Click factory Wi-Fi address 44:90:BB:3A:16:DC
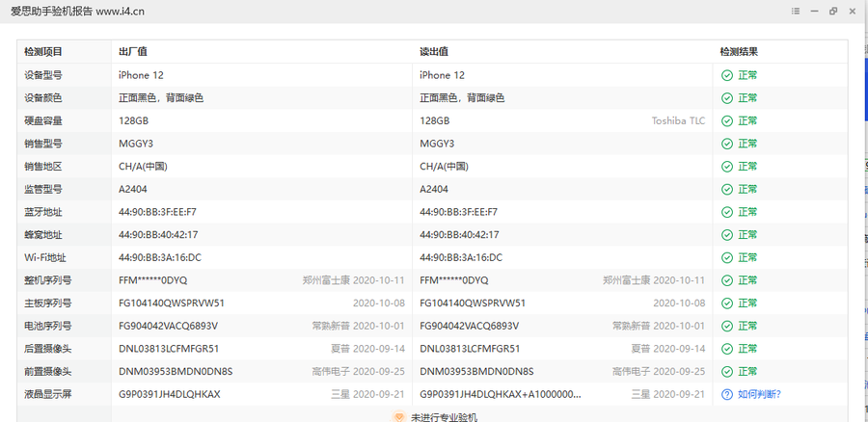868x422 pixels. point(160,258)
